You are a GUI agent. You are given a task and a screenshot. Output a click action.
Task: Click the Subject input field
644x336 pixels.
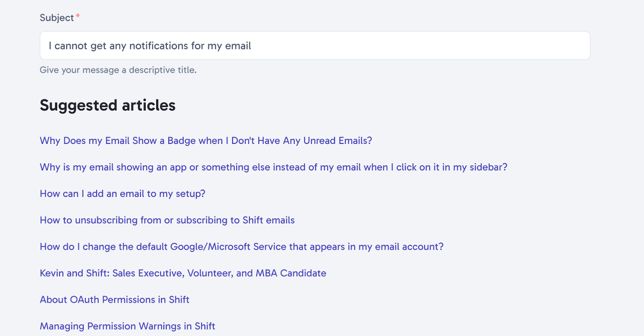tap(315, 45)
